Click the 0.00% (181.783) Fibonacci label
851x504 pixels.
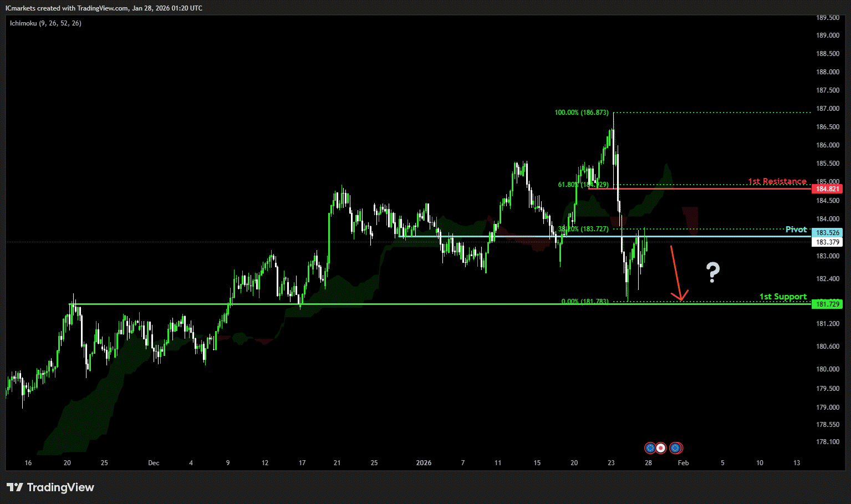(x=584, y=302)
